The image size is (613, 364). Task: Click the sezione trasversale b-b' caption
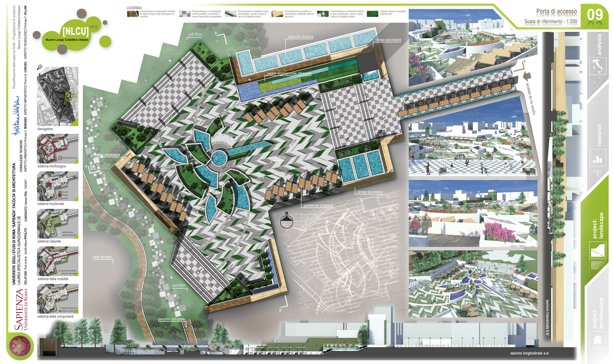(547, 318)
